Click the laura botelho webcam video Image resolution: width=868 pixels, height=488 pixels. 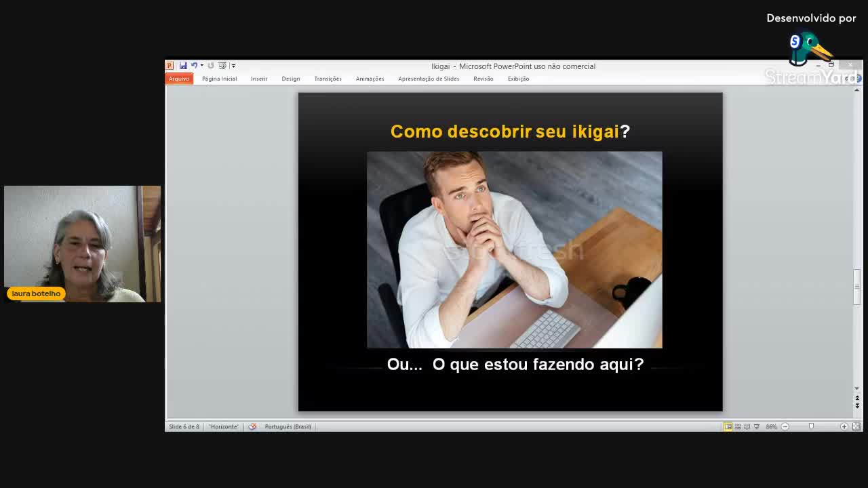coord(82,243)
